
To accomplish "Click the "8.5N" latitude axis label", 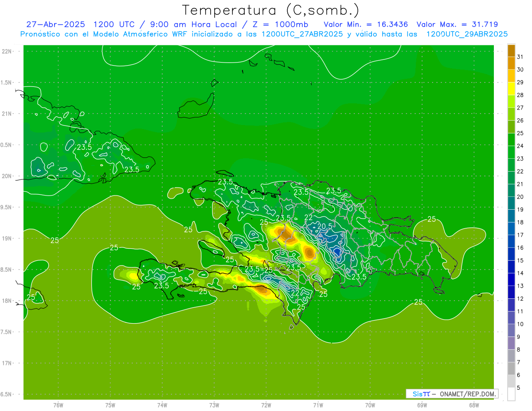I will [x=7, y=270].
